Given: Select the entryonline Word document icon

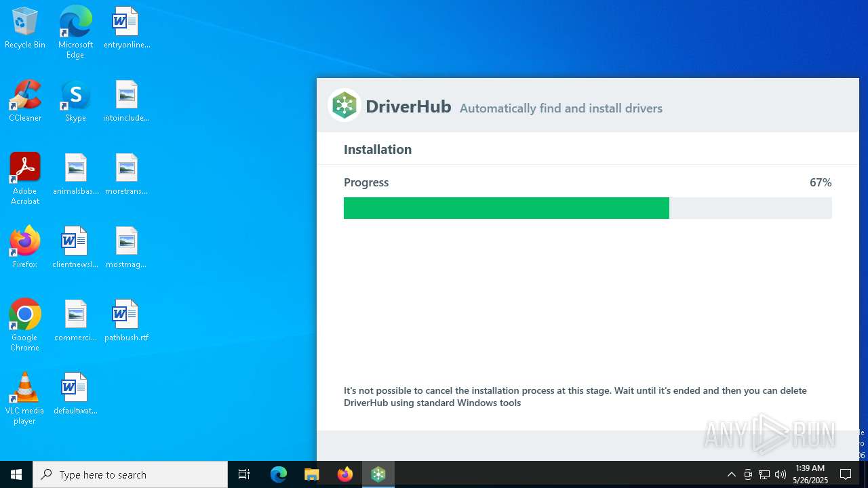Looking at the screenshot, I should pos(127,28).
